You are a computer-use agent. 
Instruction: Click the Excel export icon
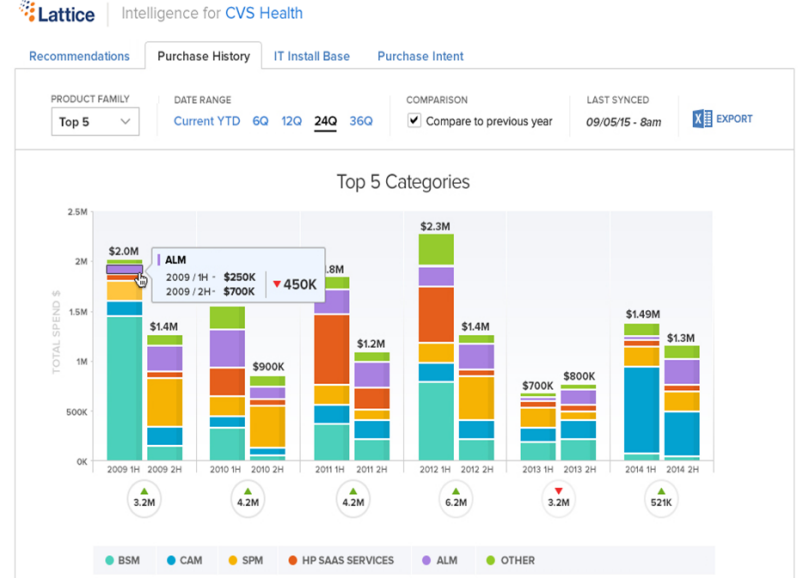pos(702,119)
